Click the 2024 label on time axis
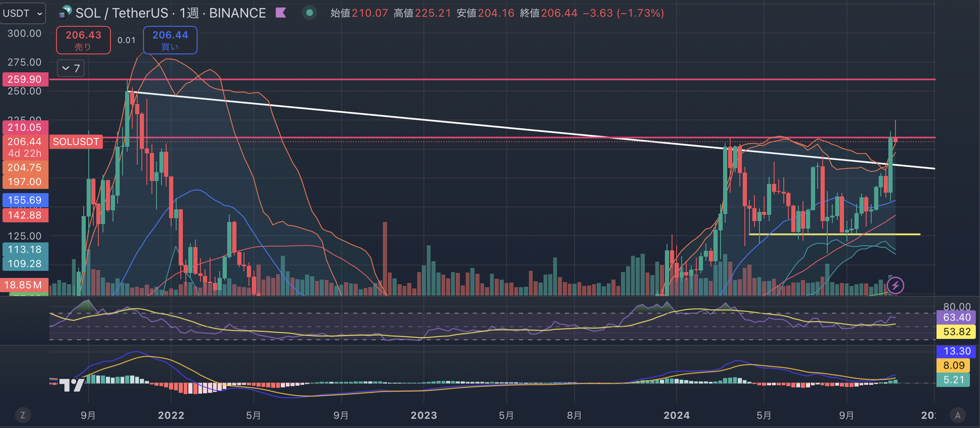The width and height of the screenshot is (980, 428). tap(677, 415)
